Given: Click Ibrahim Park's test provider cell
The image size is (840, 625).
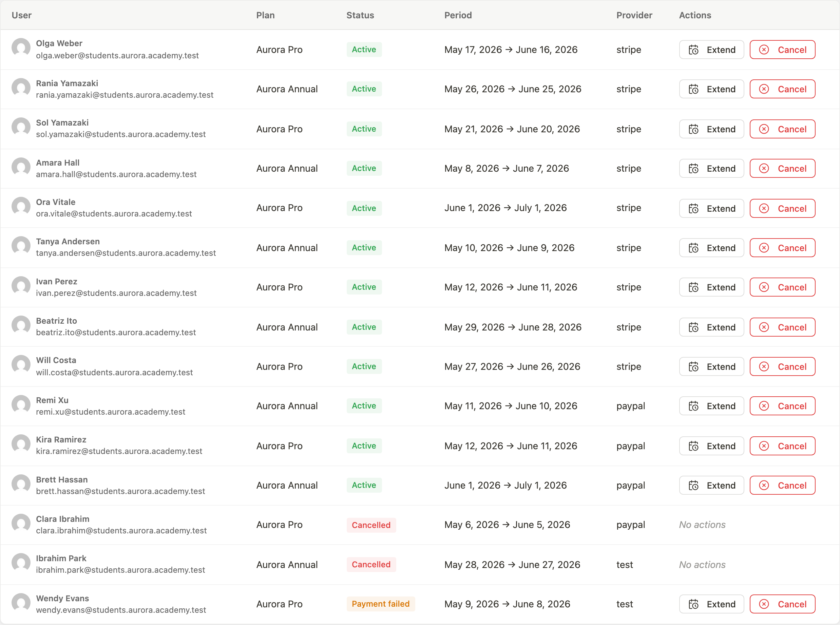Looking at the screenshot, I should 625,565.
